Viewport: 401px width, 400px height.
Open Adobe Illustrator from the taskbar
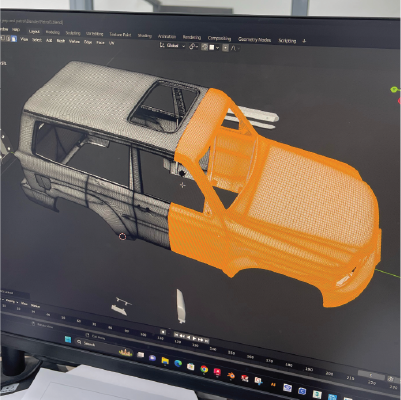273,385
